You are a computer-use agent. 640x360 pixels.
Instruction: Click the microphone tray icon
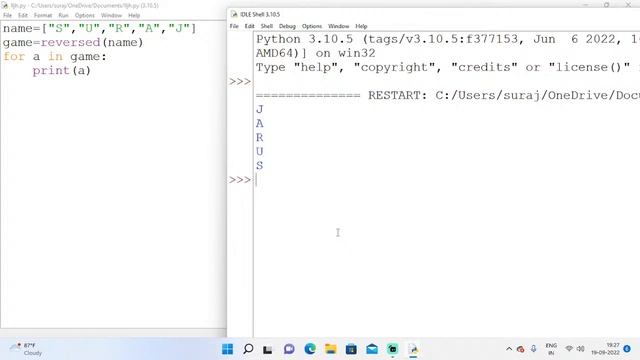tap(533, 349)
